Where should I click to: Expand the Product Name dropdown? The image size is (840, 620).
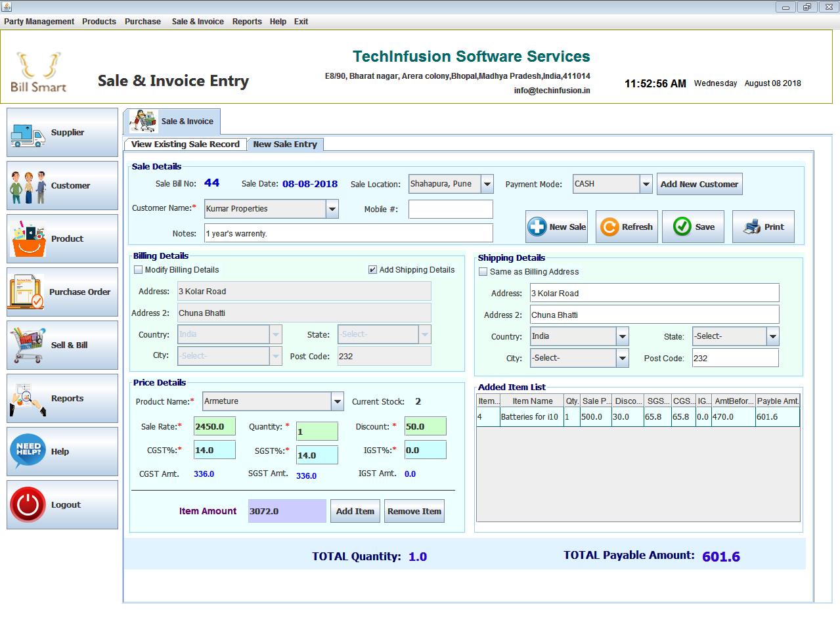[337, 401]
